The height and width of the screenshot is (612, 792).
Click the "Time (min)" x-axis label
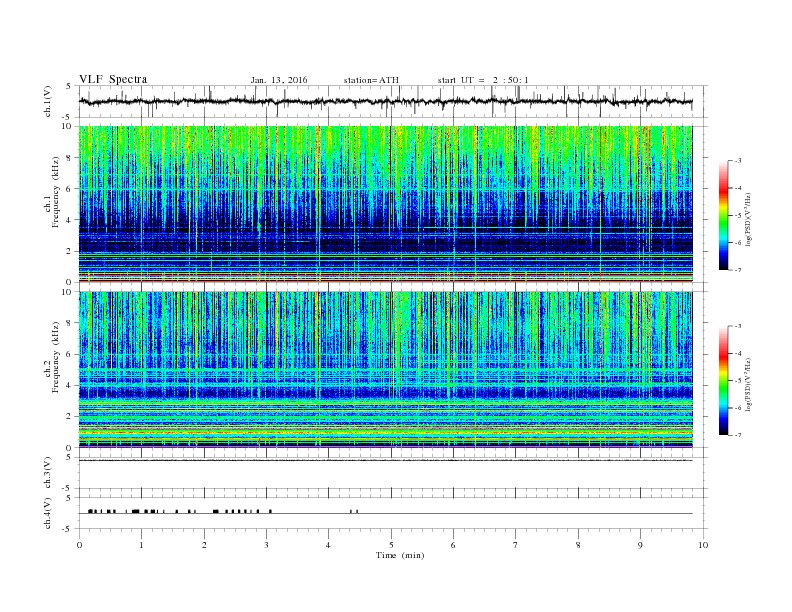(400, 555)
